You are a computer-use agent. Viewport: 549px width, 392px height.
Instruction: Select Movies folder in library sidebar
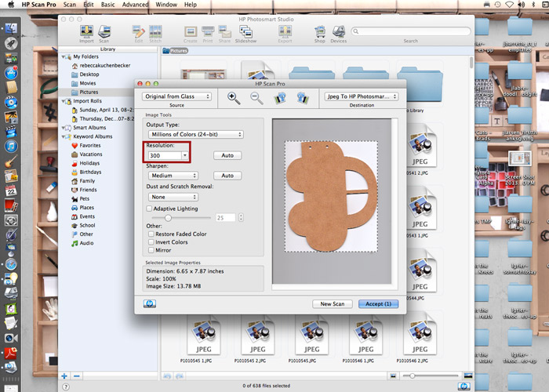click(x=88, y=83)
